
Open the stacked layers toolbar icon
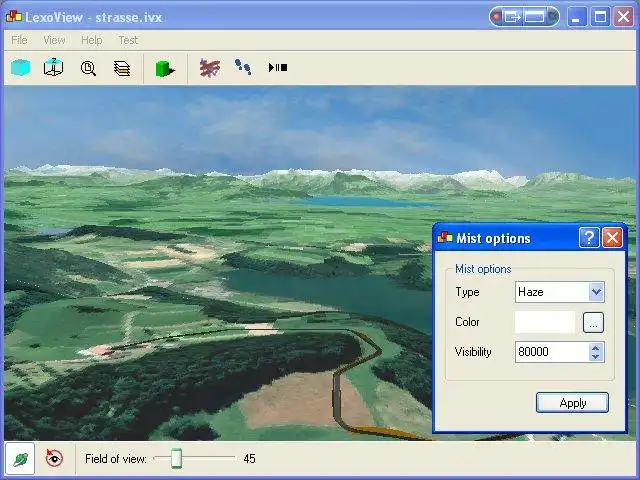coord(122,68)
